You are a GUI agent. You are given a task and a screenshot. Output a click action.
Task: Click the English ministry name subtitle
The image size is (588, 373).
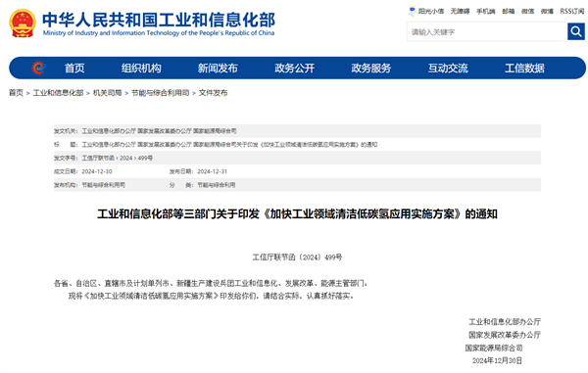pos(159,33)
